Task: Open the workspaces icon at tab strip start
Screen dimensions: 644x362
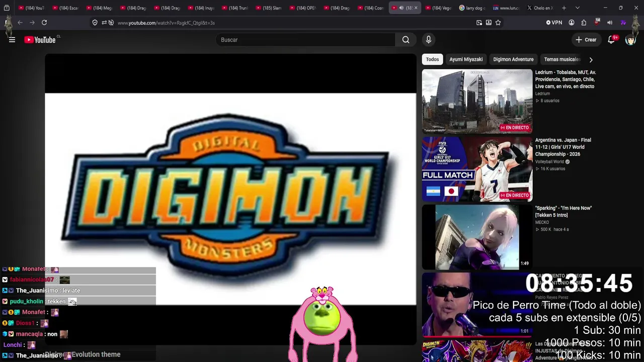Action: [7, 8]
